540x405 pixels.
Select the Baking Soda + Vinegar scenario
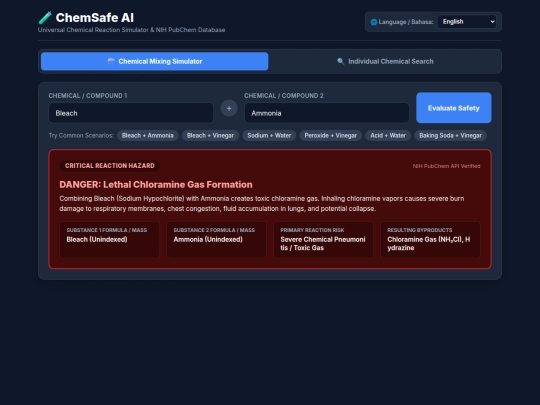pyautogui.click(x=450, y=135)
